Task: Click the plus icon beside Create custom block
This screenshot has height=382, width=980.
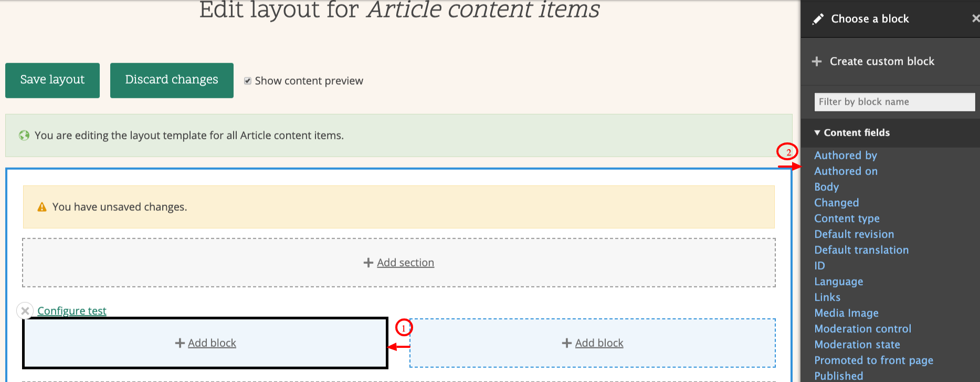Action: (817, 61)
